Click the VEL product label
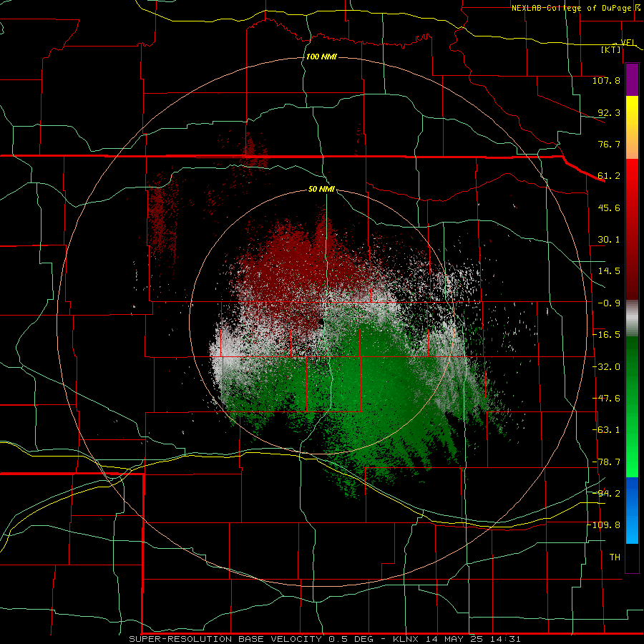Image resolution: width=644 pixels, height=644 pixels. click(x=628, y=42)
